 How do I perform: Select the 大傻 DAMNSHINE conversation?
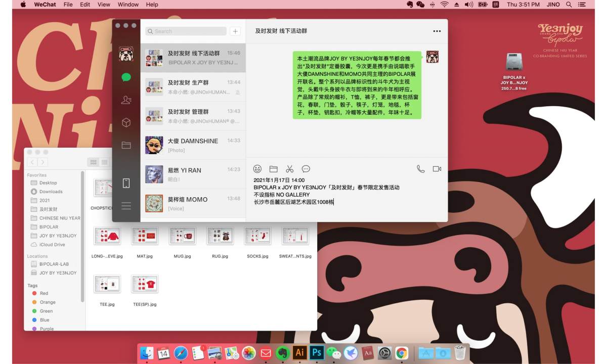pyautogui.click(x=193, y=146)
